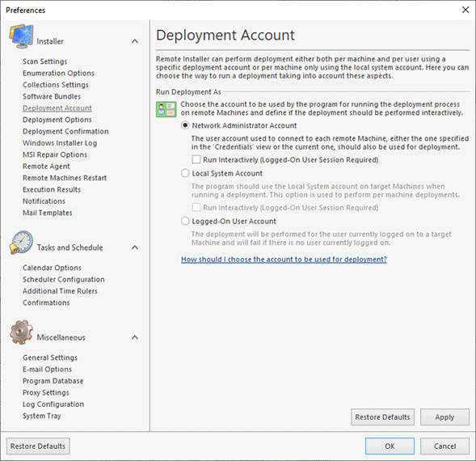Click dialog-level Restore Defaults button beside OK
This screenshot has height=461, width=476.
pyautogui.click(x=38, y=446)
